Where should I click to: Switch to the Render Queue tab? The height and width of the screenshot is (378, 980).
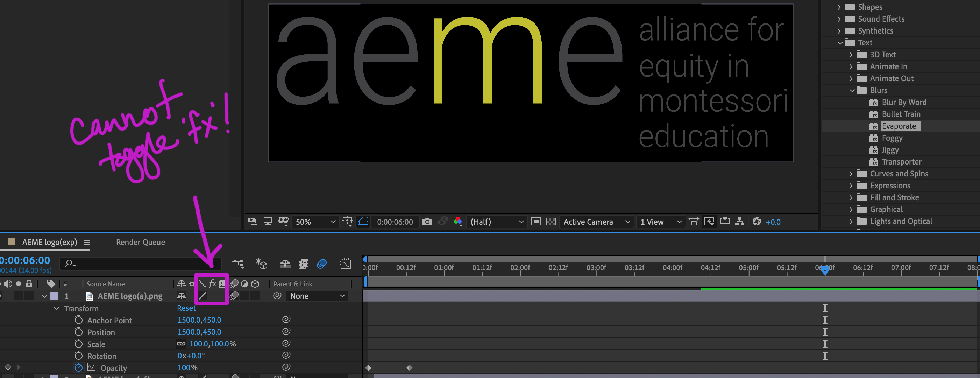coord(140,242)
